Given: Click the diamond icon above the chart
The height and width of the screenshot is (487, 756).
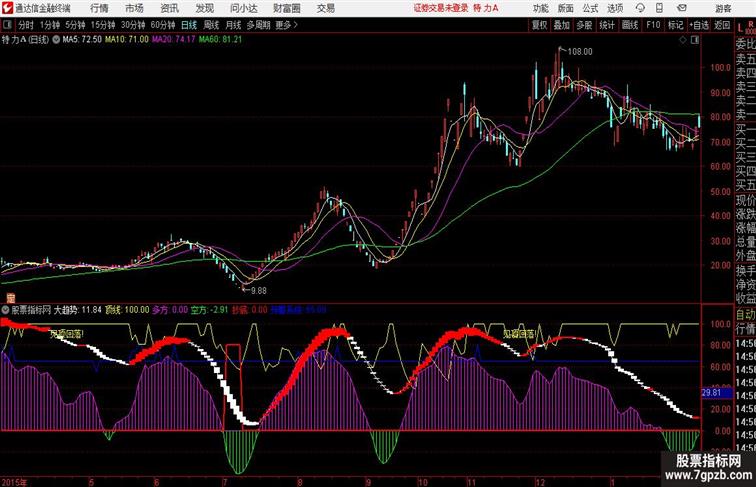Looking at the screenshot, I should (683, 39).
